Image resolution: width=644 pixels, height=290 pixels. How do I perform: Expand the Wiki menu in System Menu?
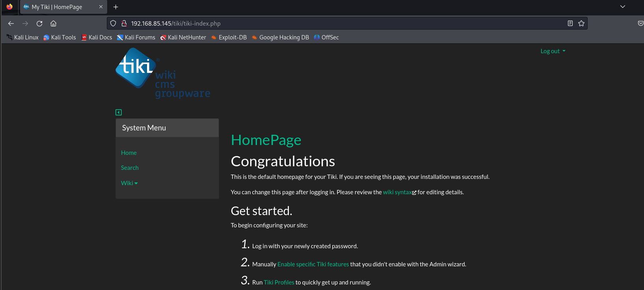(129, 183)
